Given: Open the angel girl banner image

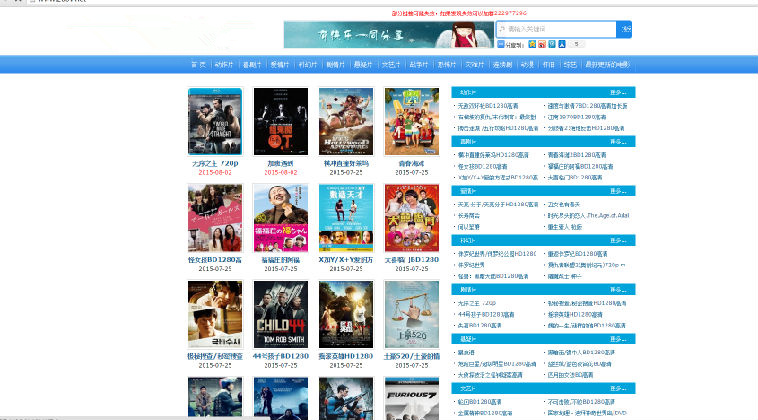Looking at the screenshot, I should [x=389, y=34].
